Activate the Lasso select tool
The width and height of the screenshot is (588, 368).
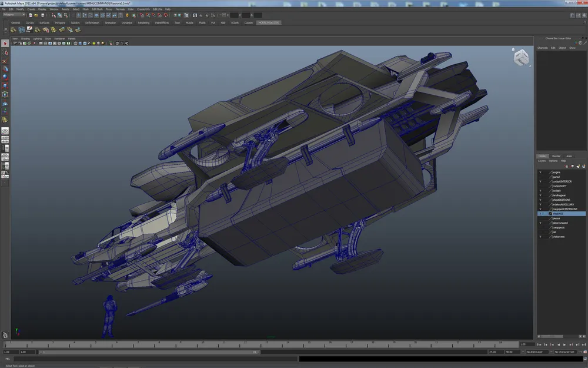point(5,52)
